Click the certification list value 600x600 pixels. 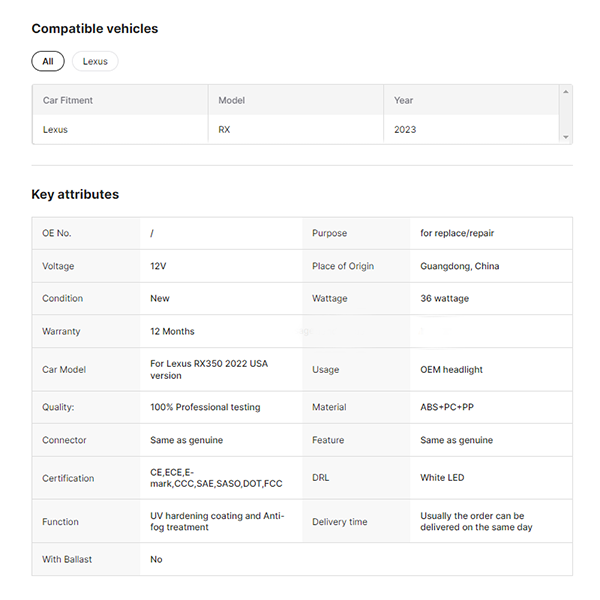coord(216,478)
